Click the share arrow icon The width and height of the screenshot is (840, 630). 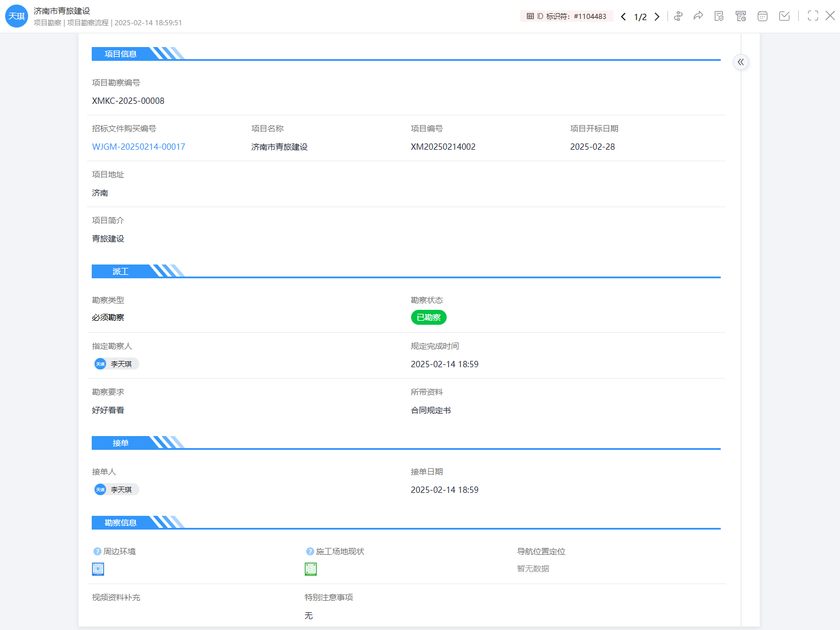(x=698, y=16)
